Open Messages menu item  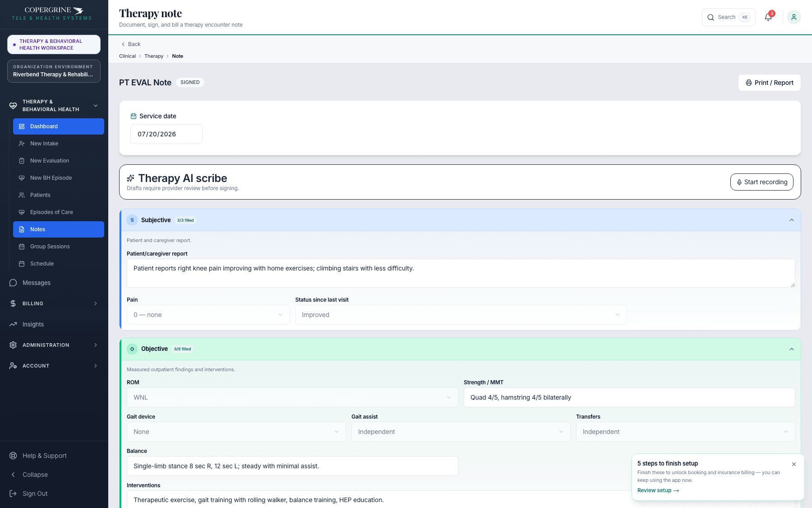point(54,283)
